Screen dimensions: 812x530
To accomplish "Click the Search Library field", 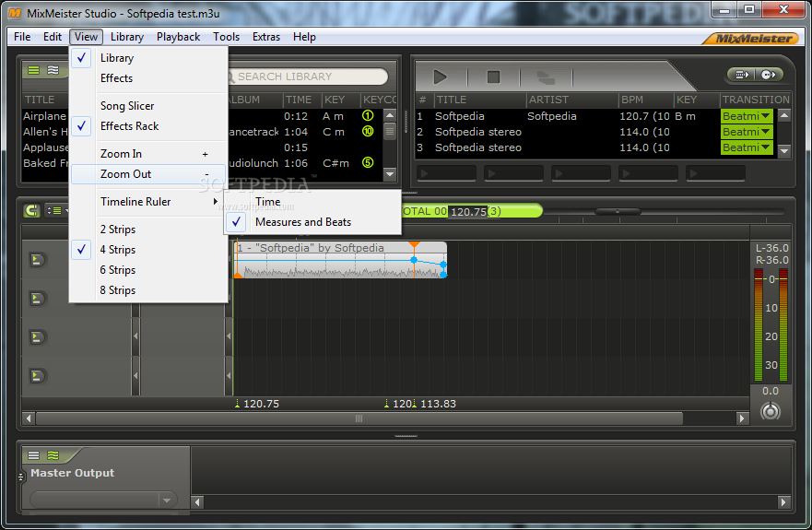I will [x=308, y=77].
